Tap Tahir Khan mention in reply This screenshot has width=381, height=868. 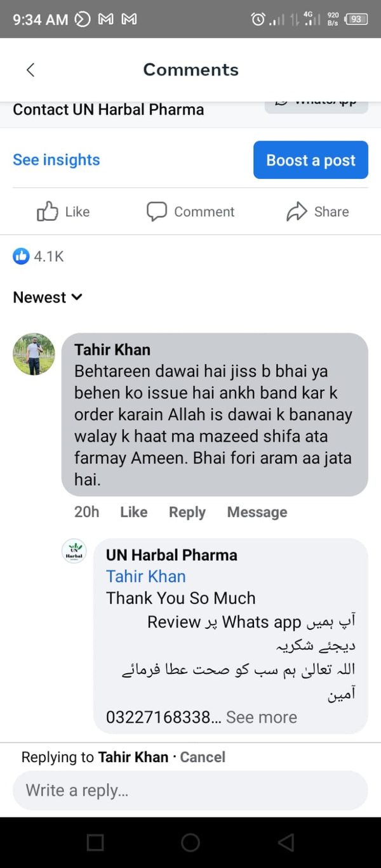tap(146, 576)
